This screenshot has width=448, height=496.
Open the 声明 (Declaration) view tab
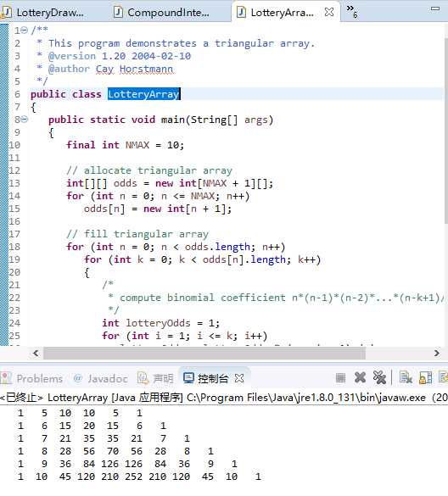tap(155, 378)
